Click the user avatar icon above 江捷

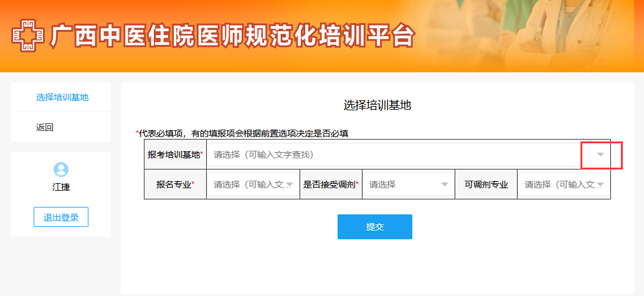(61, 169)
